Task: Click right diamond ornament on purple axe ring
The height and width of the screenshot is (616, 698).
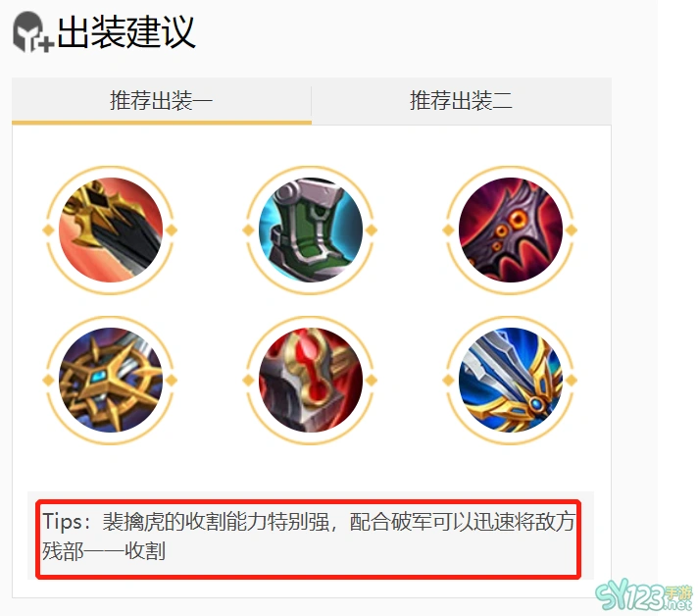Action: point(572,231)
